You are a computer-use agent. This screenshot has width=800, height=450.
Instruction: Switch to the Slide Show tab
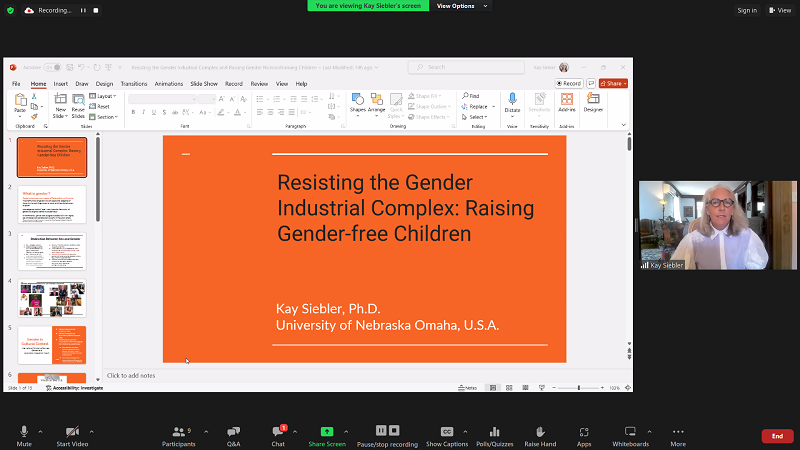click(x=204, y=84)
